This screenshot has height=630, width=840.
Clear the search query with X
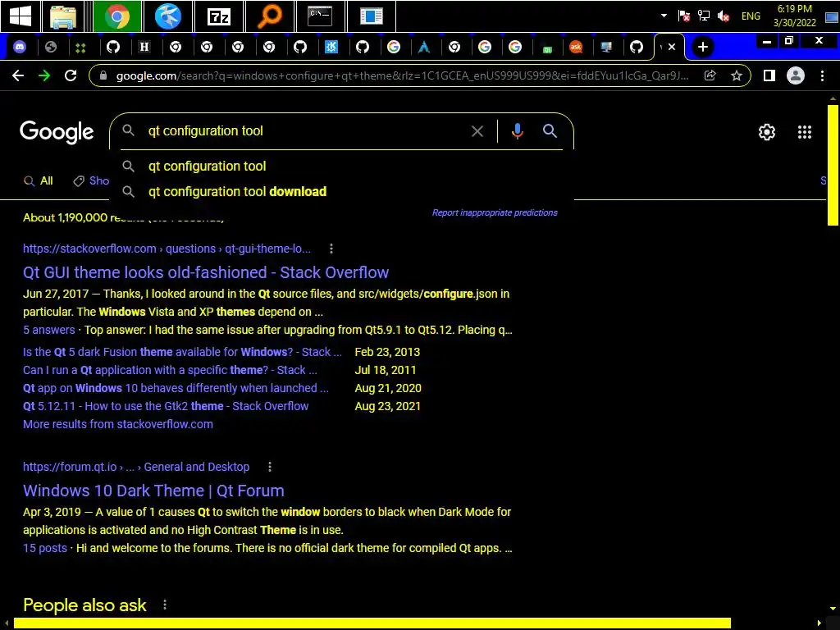click(x=477, y=131)
